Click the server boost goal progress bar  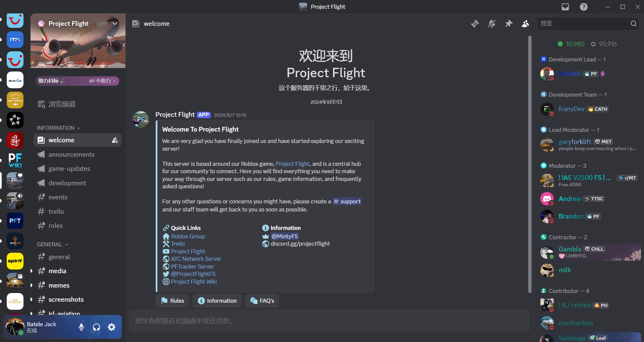click(x=78, y=81)
